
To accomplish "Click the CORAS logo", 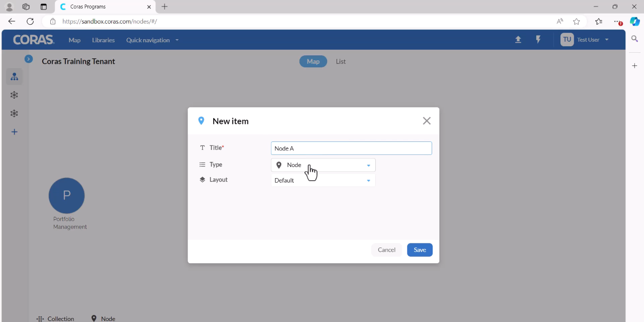I will click(x=33, y=40).
